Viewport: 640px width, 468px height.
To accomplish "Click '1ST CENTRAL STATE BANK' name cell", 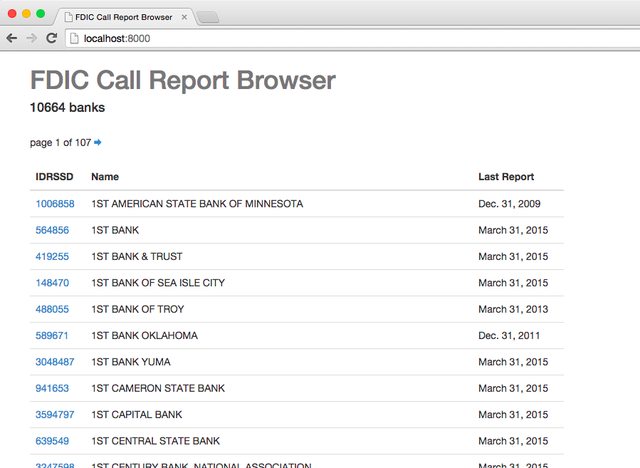I will coord(156,441).
